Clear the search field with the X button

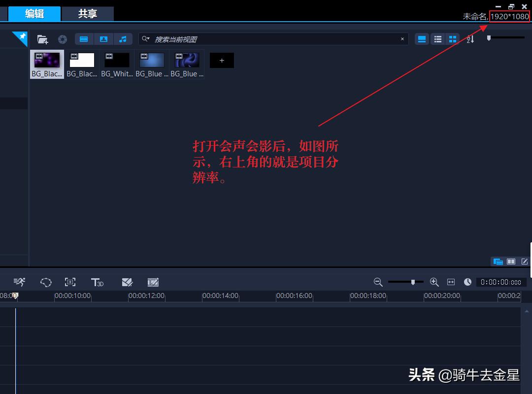point(402,39)
